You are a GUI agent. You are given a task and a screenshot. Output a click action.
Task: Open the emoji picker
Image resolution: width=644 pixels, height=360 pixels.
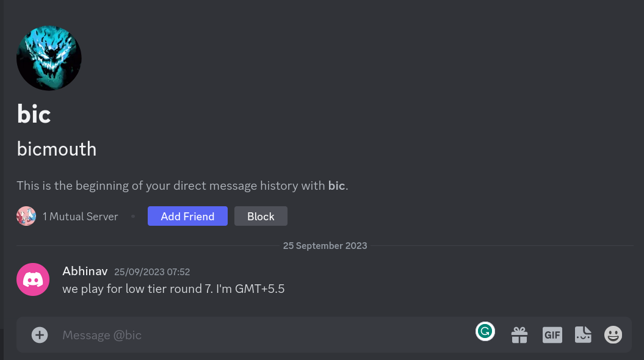click(613, 334)
